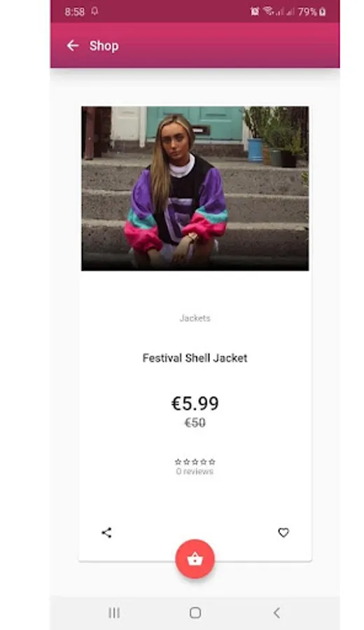The height and width of the screenshot is (630, 364).
Task: Go back using the Shop header arrow
Action: pyautogui.click(x=73, y=45)
